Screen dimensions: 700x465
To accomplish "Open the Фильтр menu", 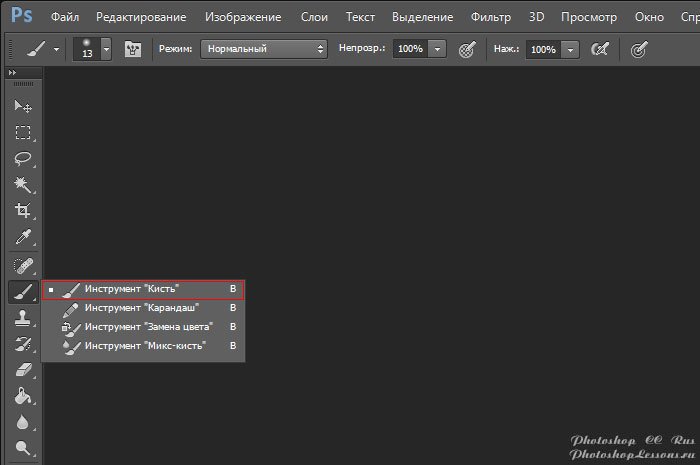I will pos(489,17).
